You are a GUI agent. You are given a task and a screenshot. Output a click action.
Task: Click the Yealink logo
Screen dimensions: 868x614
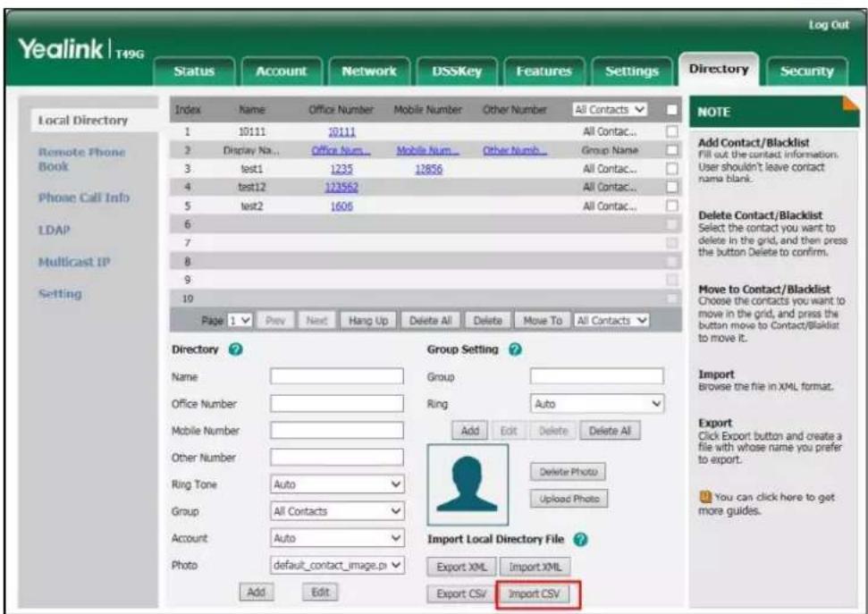pos(81,49)
